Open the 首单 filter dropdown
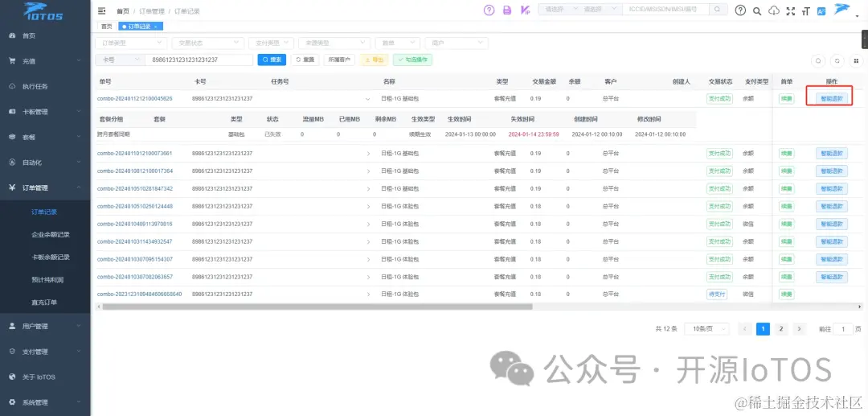This screenshot has height=416, width=868. [397, 43]
